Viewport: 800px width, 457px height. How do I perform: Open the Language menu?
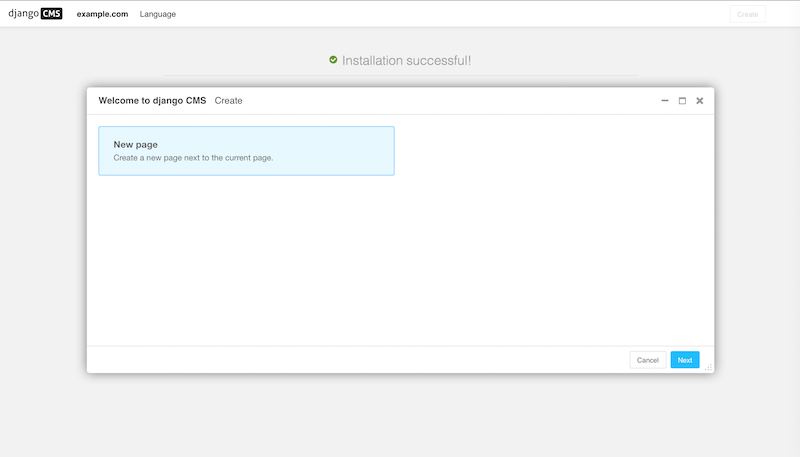point(158,14)
